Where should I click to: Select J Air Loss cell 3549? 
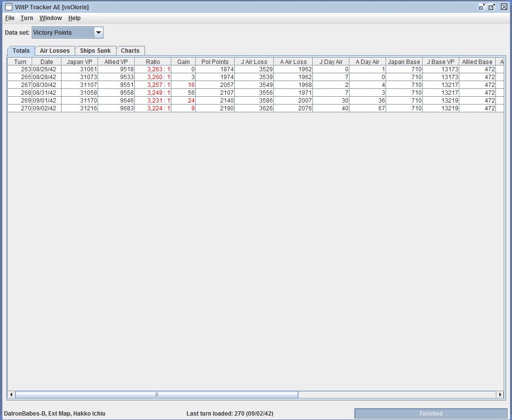tap(254, 85)
